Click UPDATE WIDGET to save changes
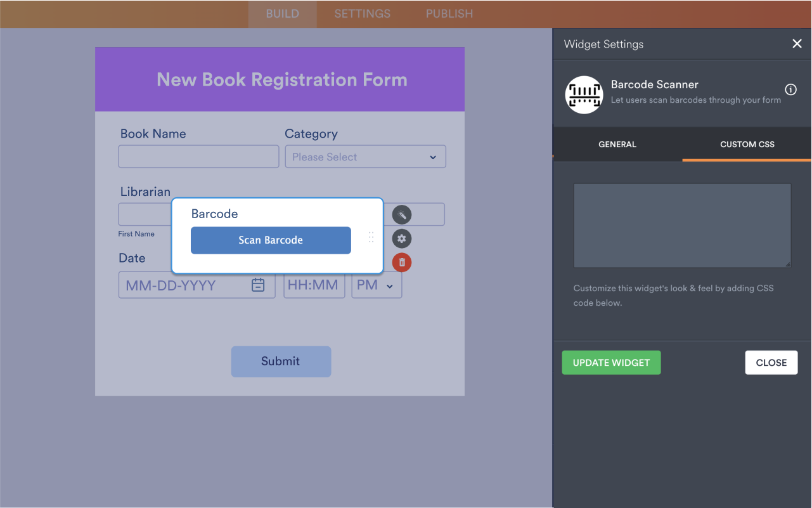This screenshot has height=508, width=812. 611,362
